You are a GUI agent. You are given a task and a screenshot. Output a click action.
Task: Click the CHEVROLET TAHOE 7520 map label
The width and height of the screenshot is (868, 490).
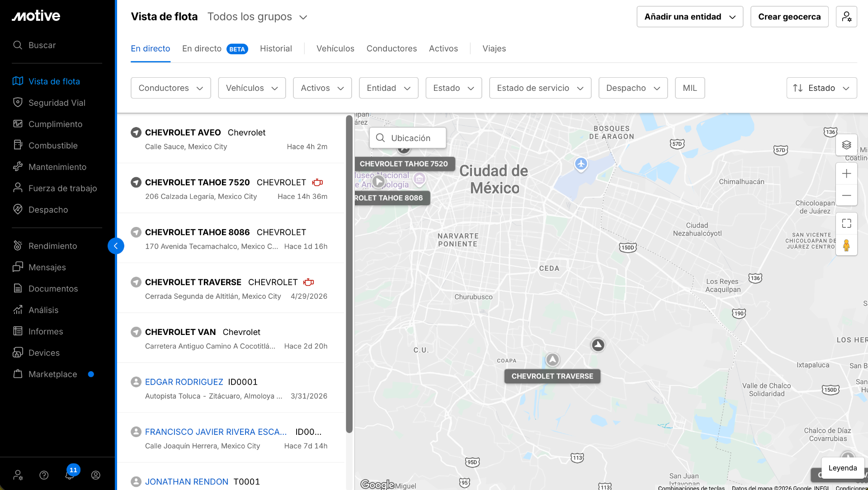[x=404, y=164]
